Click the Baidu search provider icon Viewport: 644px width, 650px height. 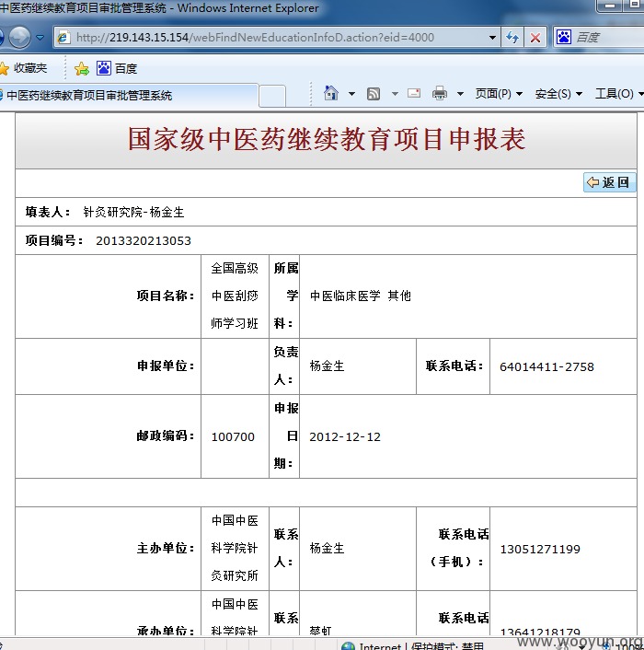click(x=564, y=38)
